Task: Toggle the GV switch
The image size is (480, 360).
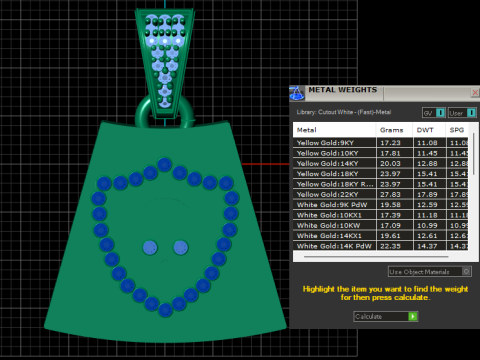Action: coord(434,113)
